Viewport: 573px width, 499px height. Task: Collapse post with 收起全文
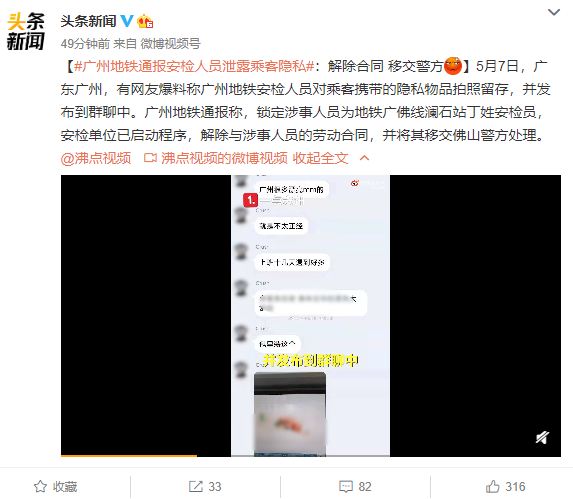pos(320,158)
